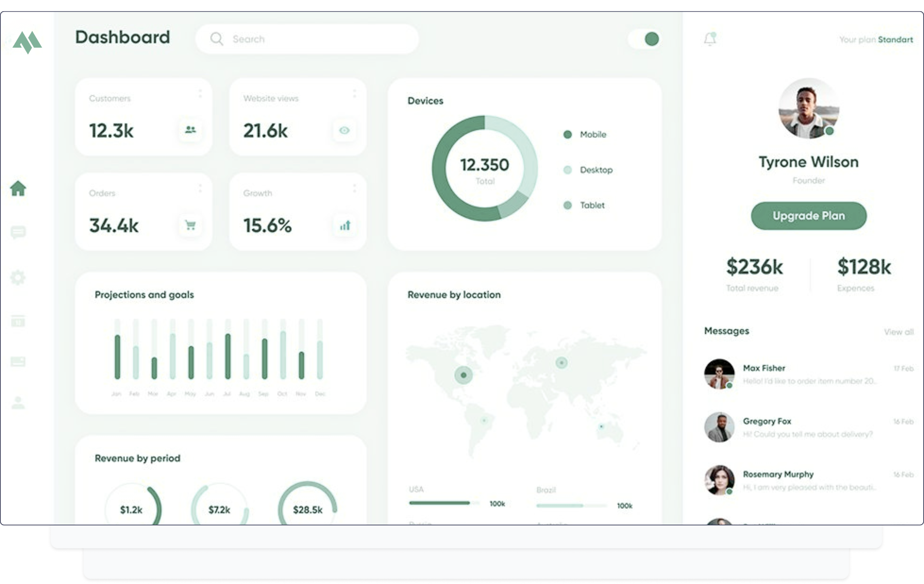Open the Website views card options menu

point(354,94)
